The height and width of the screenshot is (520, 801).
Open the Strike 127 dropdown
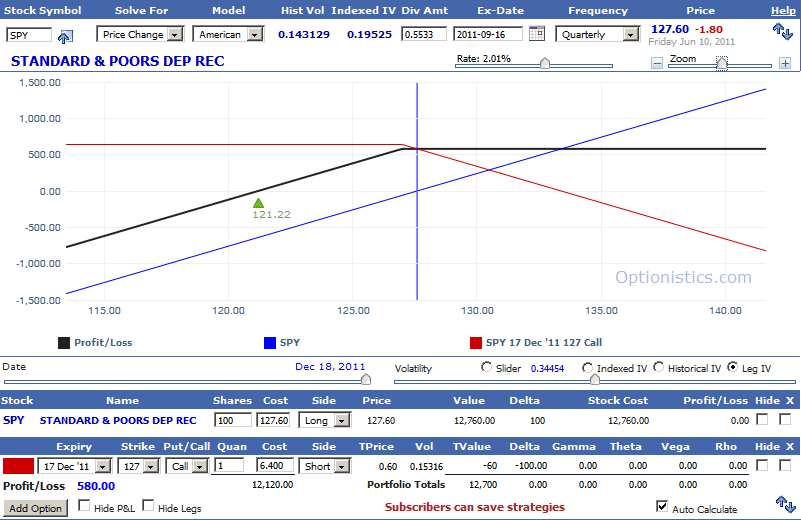[138, 466]
